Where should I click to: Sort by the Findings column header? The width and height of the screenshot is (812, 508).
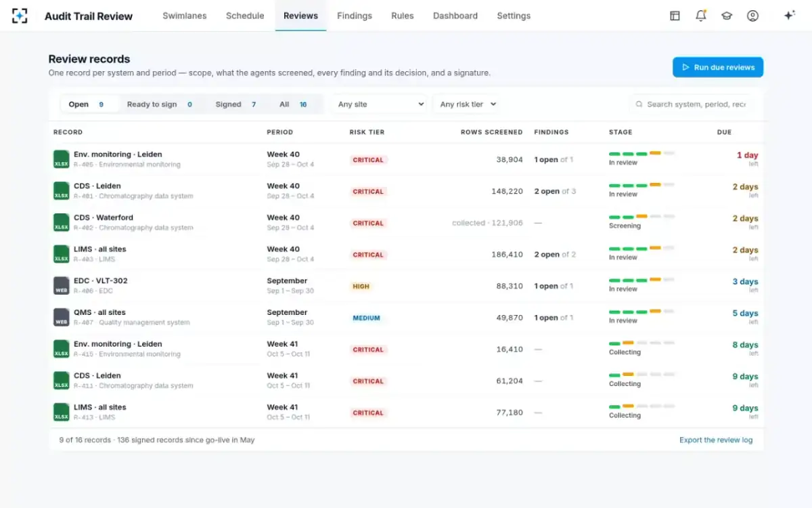coord(551,132)
